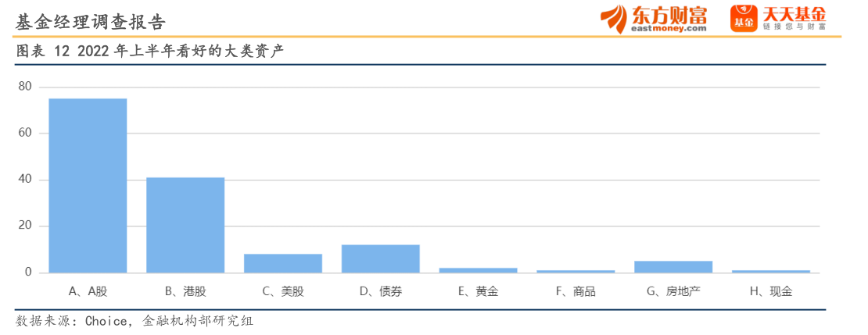The height and width of the screenshot is (335, 868).
Task: Select the 债券 bar
Action: click(381, 258)
